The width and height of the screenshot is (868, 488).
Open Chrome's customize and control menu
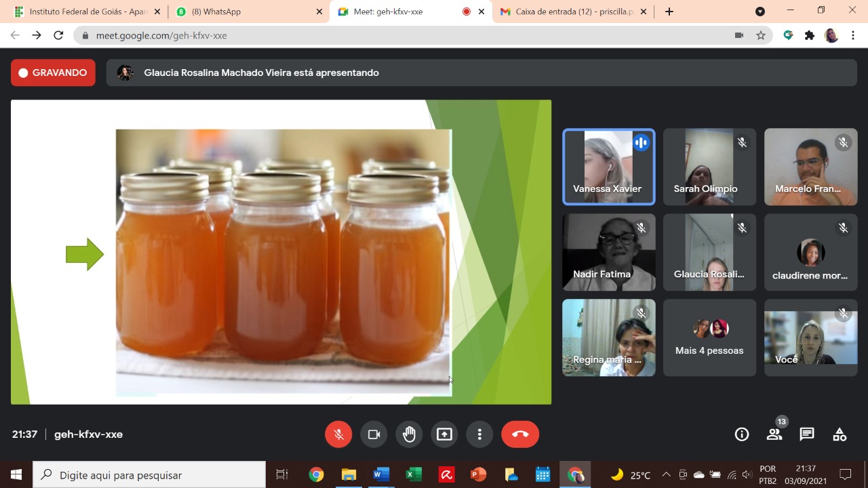(853, 35)
